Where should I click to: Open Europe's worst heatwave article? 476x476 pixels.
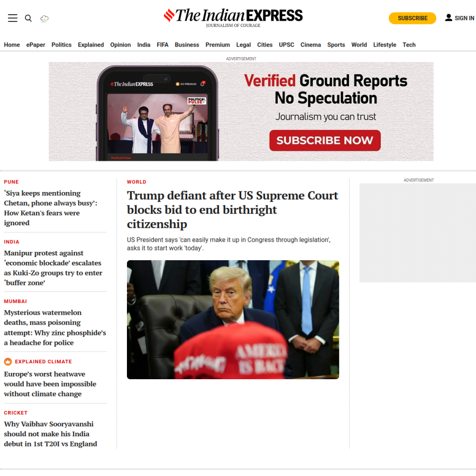click(x=50, y=384)
